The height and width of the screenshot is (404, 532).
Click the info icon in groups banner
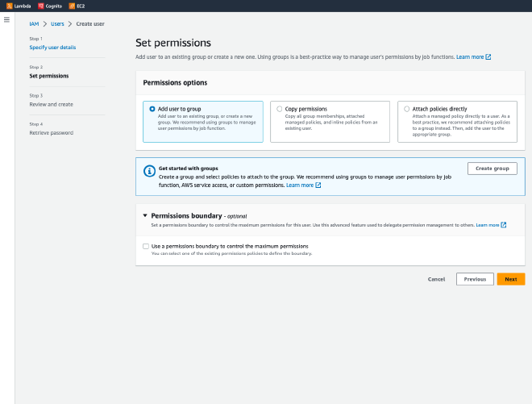point(148,171)
